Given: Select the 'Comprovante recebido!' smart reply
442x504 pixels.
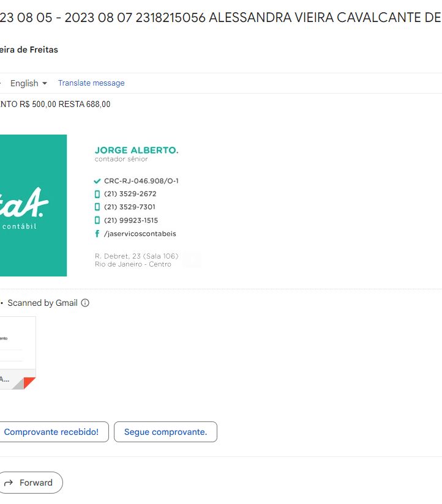Looking at the screenshot, I should (52, 432).
